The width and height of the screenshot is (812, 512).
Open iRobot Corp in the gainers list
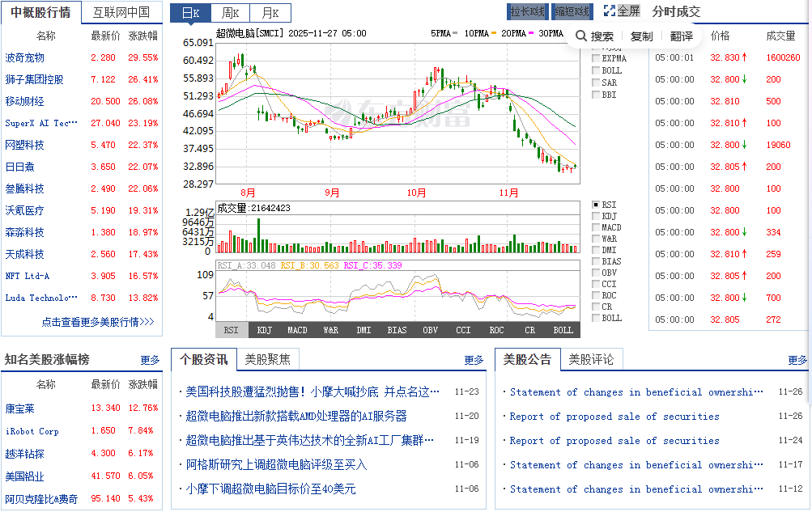tap(32, 431)
